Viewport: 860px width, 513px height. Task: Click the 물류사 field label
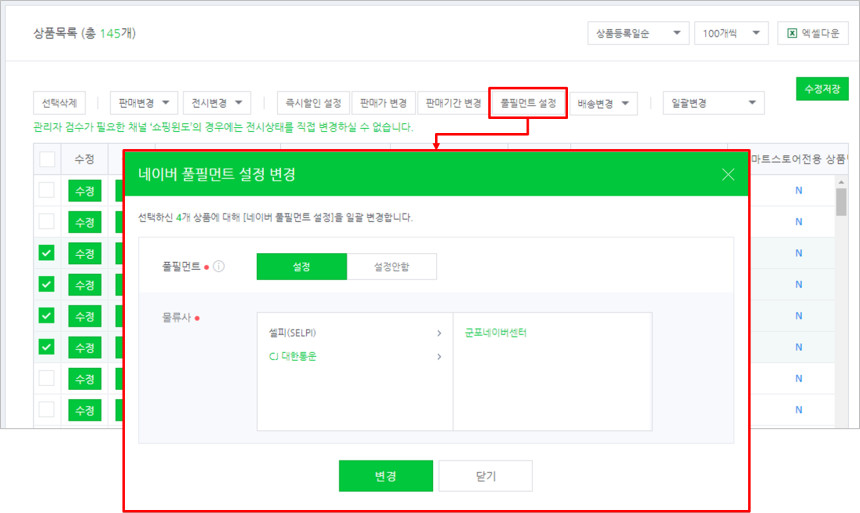click(x=176, y=317)
